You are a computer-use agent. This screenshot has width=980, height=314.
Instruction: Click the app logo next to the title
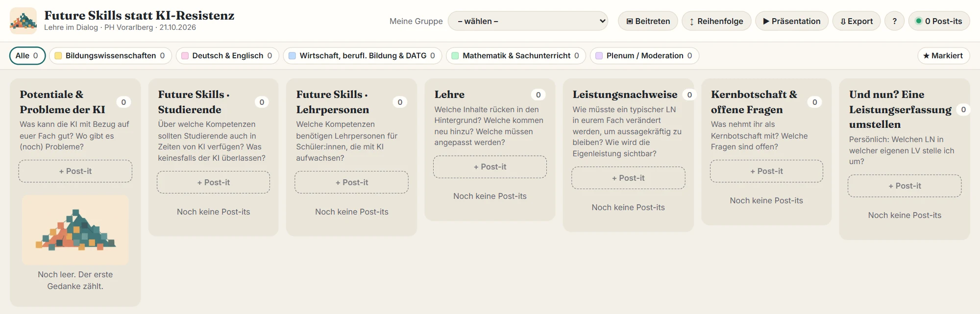pyautogui.click(x=23, y=21)
